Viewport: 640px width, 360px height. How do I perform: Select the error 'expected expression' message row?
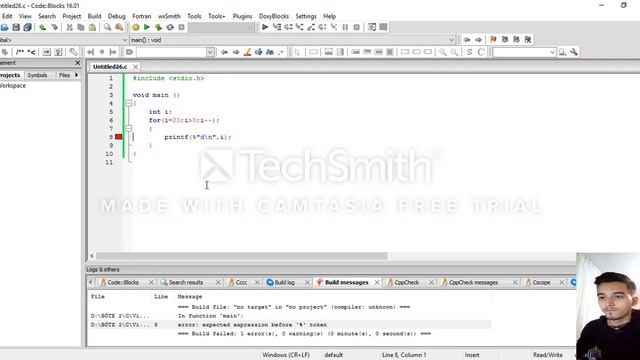coord(290,325)
